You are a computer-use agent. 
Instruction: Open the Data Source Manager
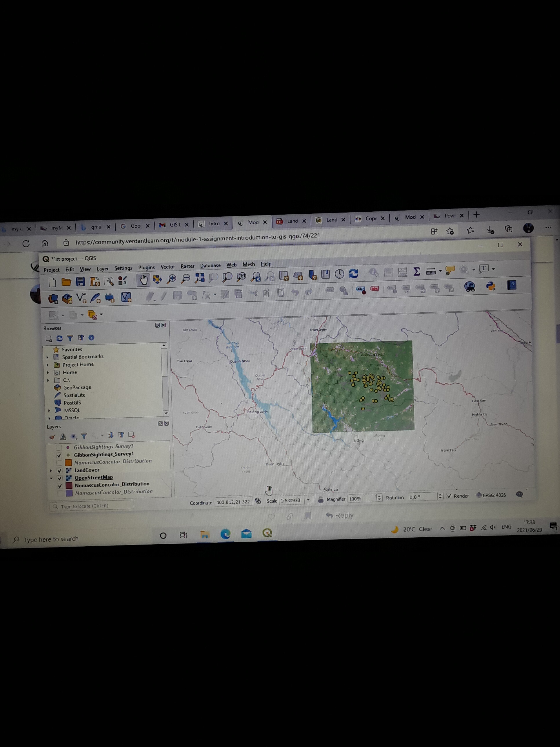[53, 298]
